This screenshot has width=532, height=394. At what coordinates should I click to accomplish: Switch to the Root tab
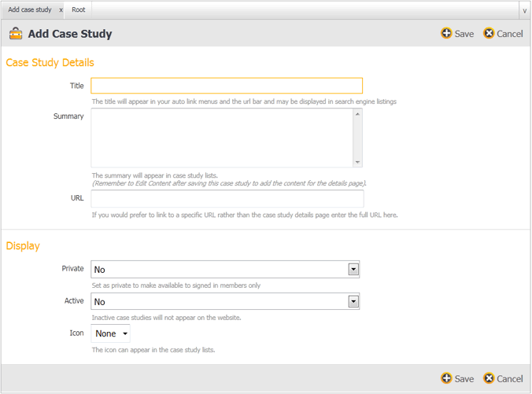79,10
